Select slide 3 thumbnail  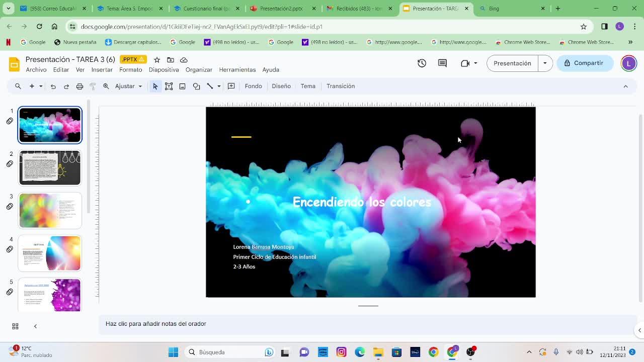tap(50, 211)
